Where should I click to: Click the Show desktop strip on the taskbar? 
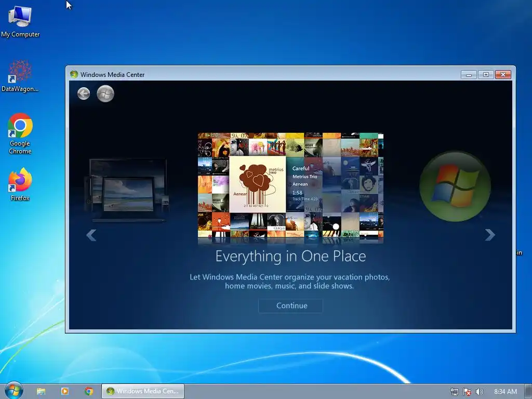click(528, 392)
